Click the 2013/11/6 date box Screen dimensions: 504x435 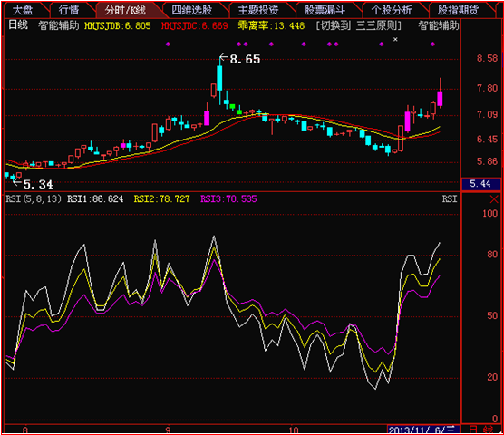point(423,430)
